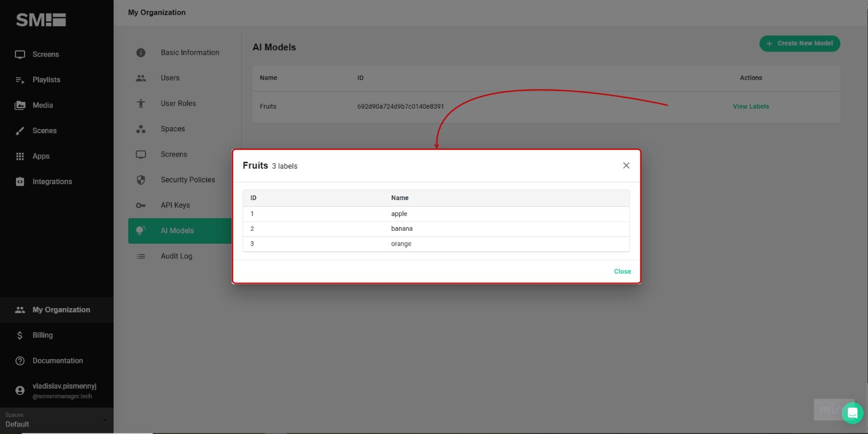Click View Labels for Fruits model
This screenshot has width=868, height=434.
pyautogui.click(x=751, y=107)
